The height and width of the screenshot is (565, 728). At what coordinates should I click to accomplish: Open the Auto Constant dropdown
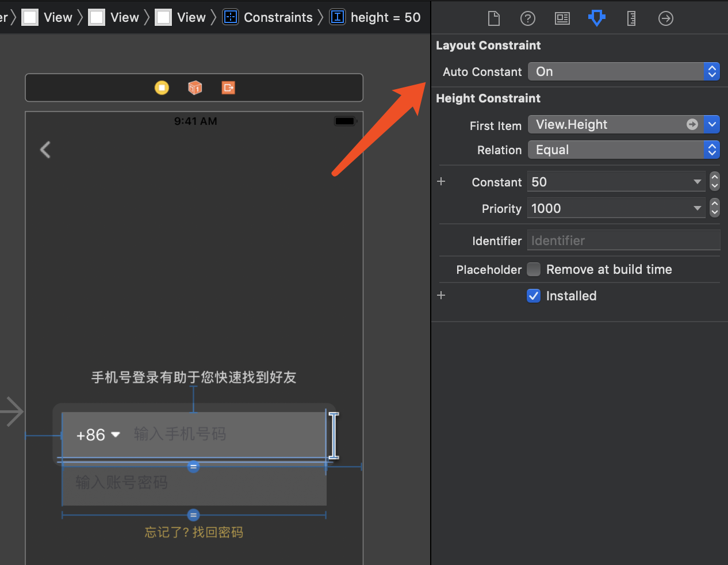click(x=624, y=71)
